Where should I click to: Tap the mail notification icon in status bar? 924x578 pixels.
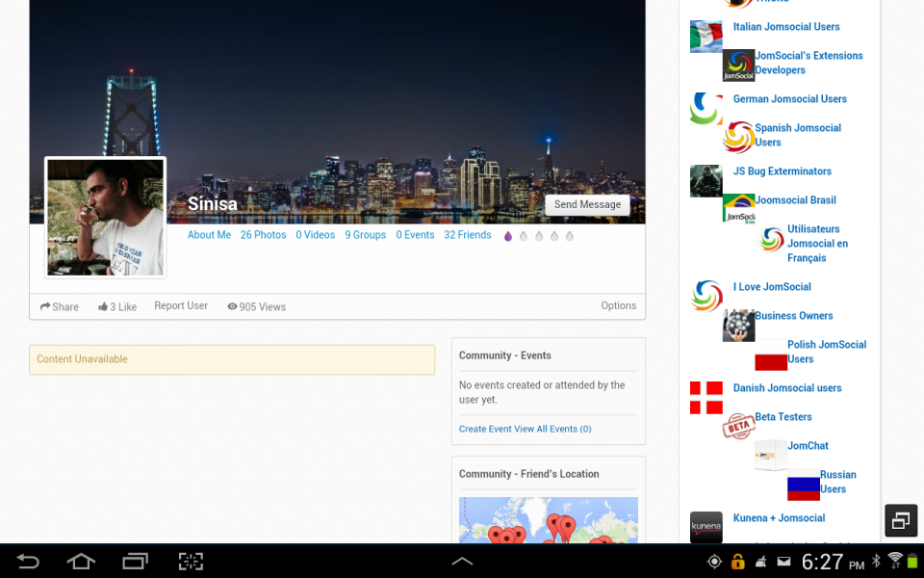(783, 562)
